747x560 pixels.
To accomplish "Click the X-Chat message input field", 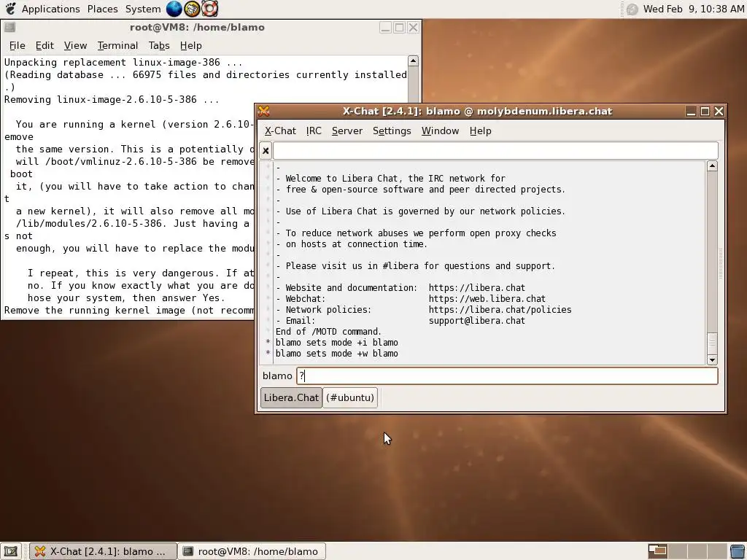I will coord(507,376).
